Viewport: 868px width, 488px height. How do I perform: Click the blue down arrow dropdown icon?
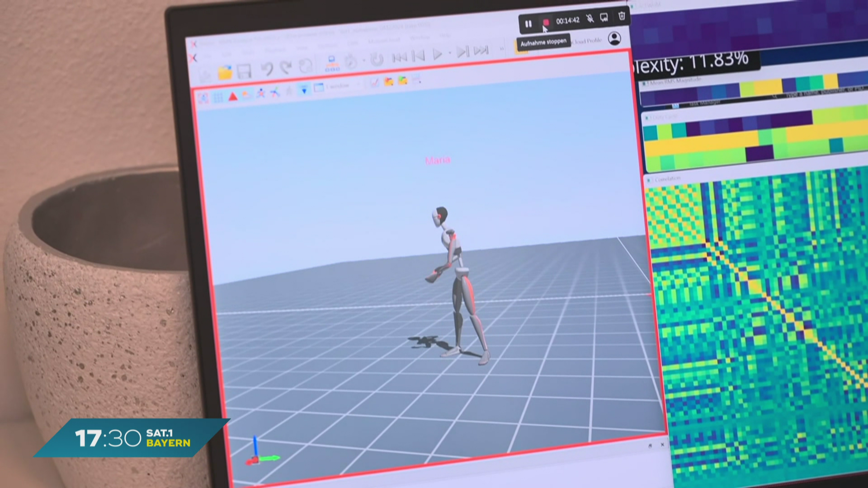pos(304,90)
